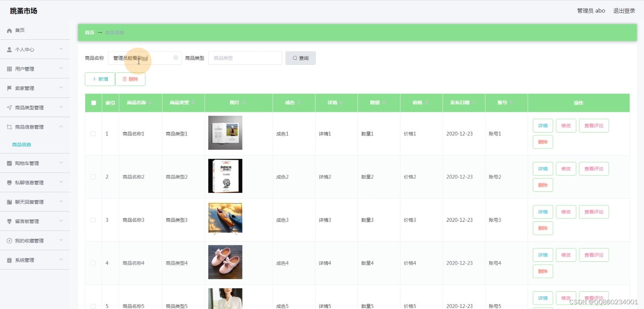Click 查看评论 for row 商品名称3

point(594,212)
